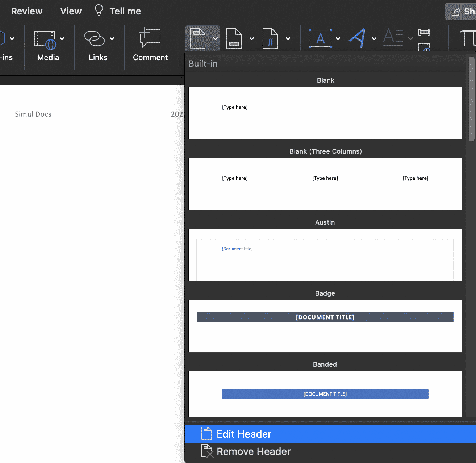Open the Text Box dropdown chevron
The width and height of the screenshot is (476, 463).
pyautogui.click(x=338, y=38)
